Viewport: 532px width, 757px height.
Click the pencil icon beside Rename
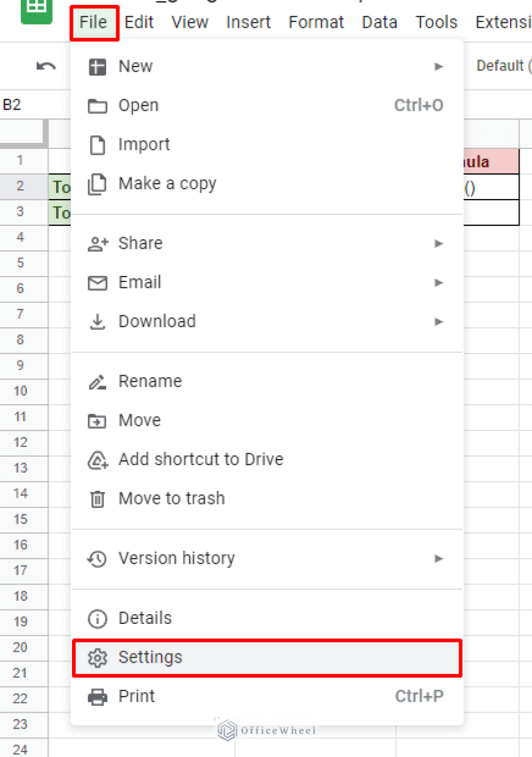pyautogui.click(x=98, y=382)
